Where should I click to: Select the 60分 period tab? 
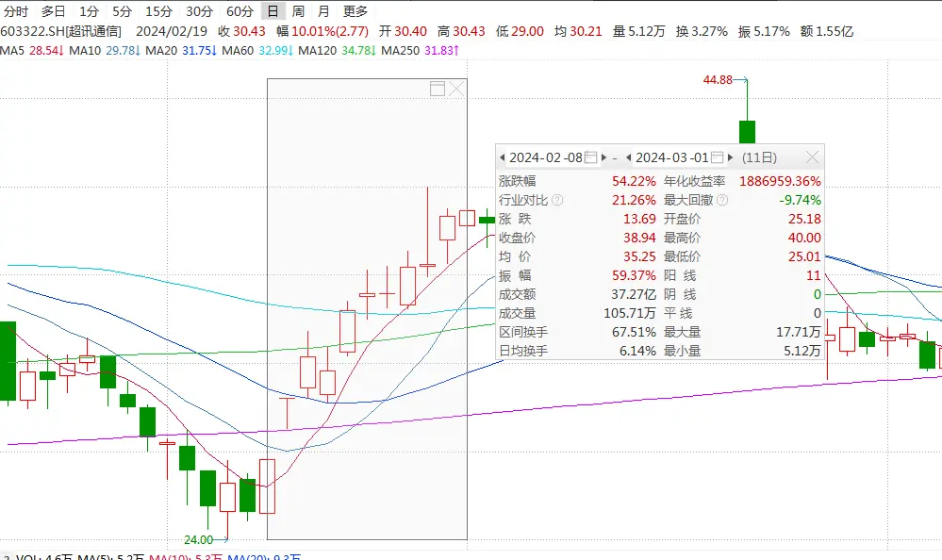click(x=240, y=11)
